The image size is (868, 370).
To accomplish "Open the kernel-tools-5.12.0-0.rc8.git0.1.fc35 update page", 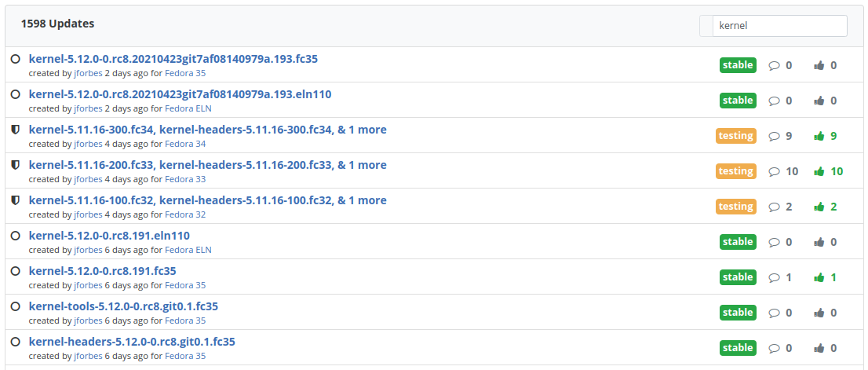I will [x=123, y=306].
